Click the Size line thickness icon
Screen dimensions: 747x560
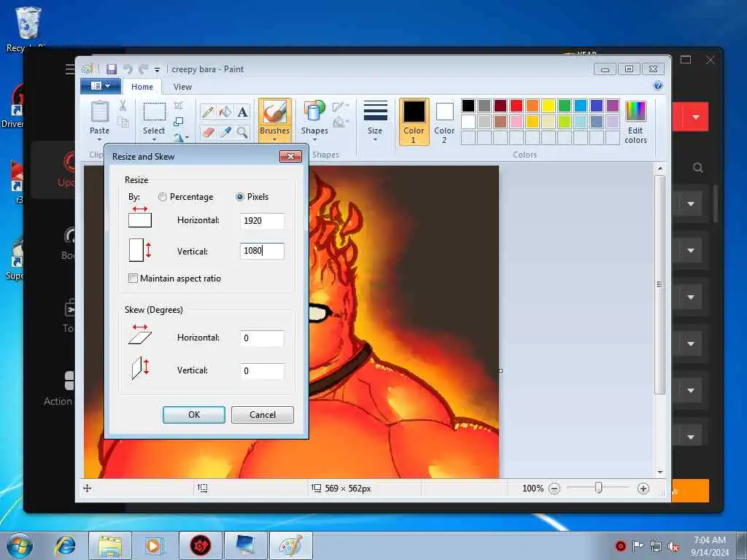(x=376, y=111)
